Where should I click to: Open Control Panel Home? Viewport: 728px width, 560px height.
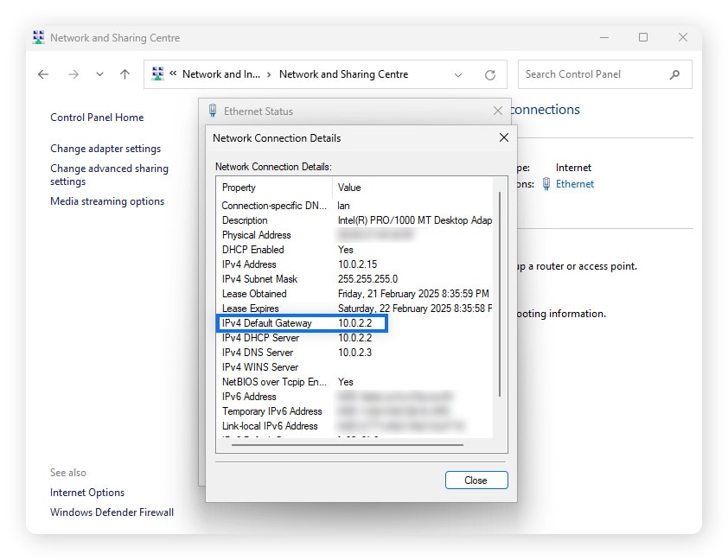coord(97,118)
